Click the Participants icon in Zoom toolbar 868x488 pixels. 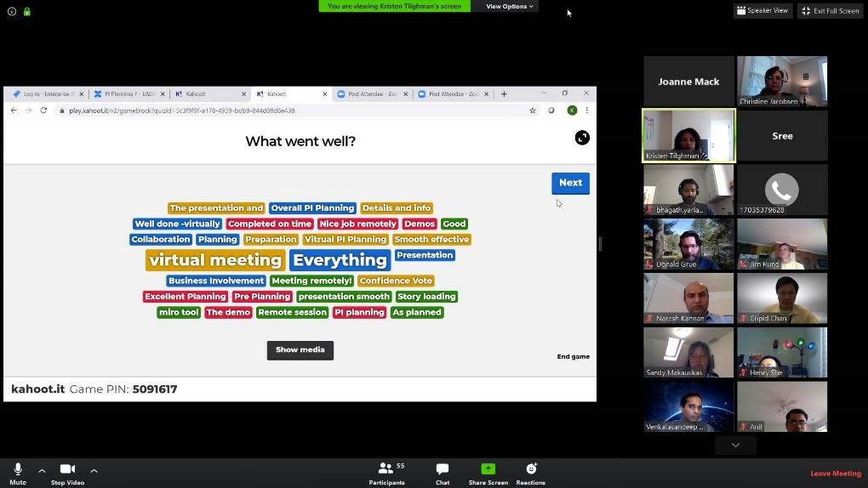[386, 469]
